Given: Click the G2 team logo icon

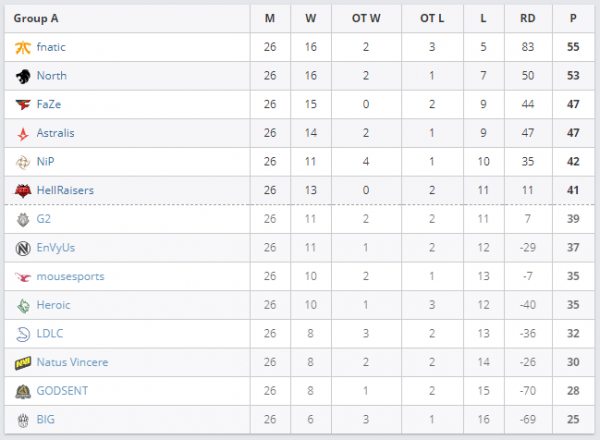Looking at the screenshot, I should pyautogui.click(x=23, y=219).
